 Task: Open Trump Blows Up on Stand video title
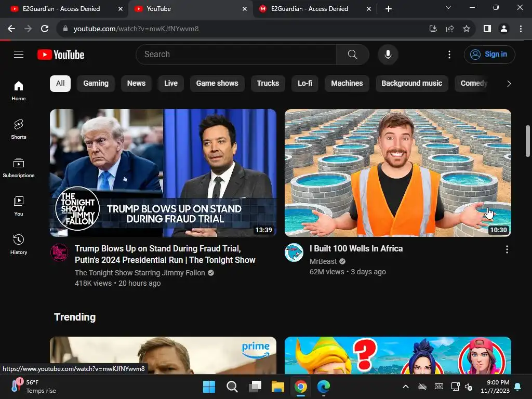pos(165,254)
